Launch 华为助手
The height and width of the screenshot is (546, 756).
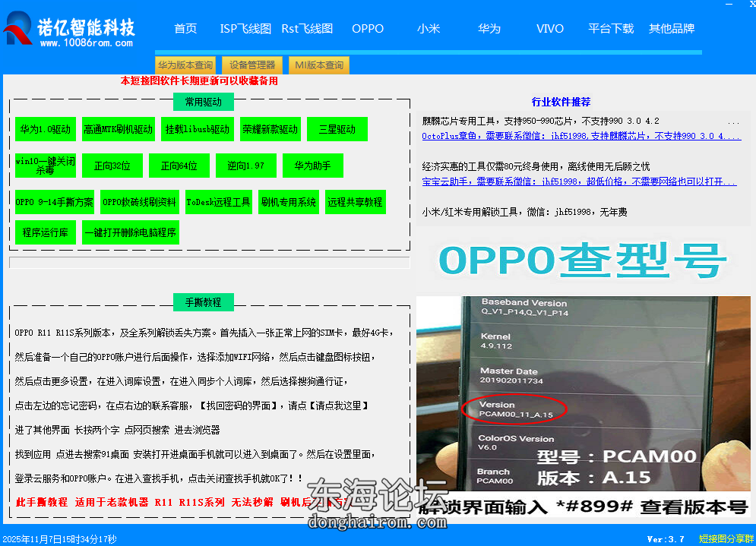click(x=312, y=165)
